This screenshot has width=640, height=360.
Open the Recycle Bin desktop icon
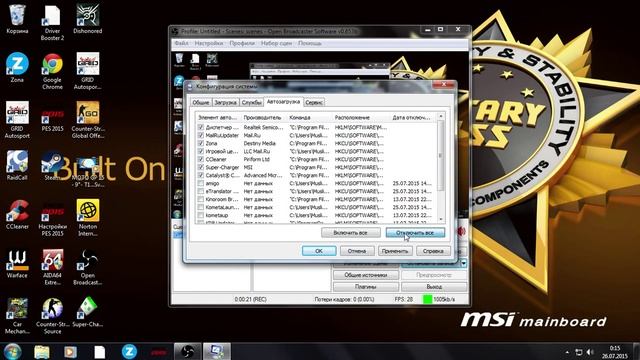click(17, 19)
